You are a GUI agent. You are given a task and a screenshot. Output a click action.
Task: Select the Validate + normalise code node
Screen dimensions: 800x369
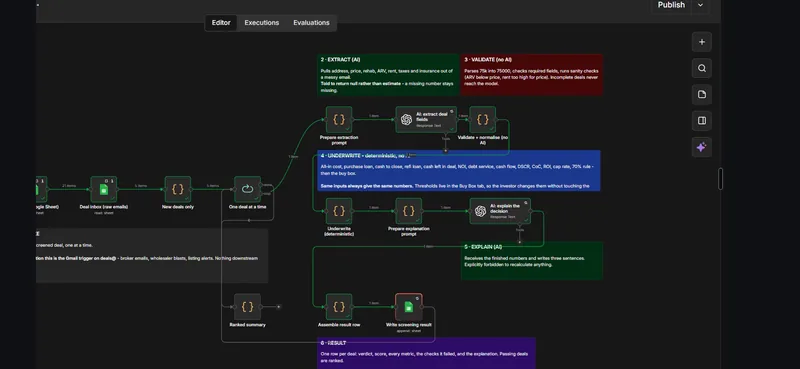pos(482,119)
